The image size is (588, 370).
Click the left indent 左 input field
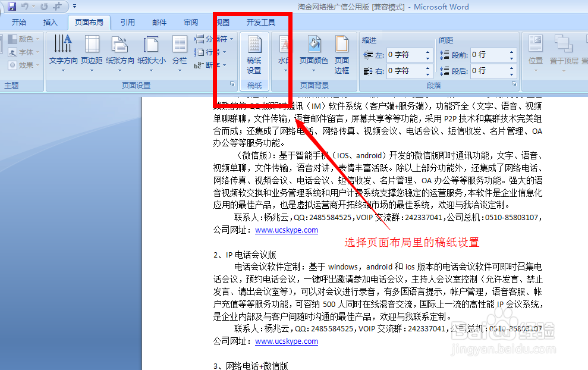(405, 55)
